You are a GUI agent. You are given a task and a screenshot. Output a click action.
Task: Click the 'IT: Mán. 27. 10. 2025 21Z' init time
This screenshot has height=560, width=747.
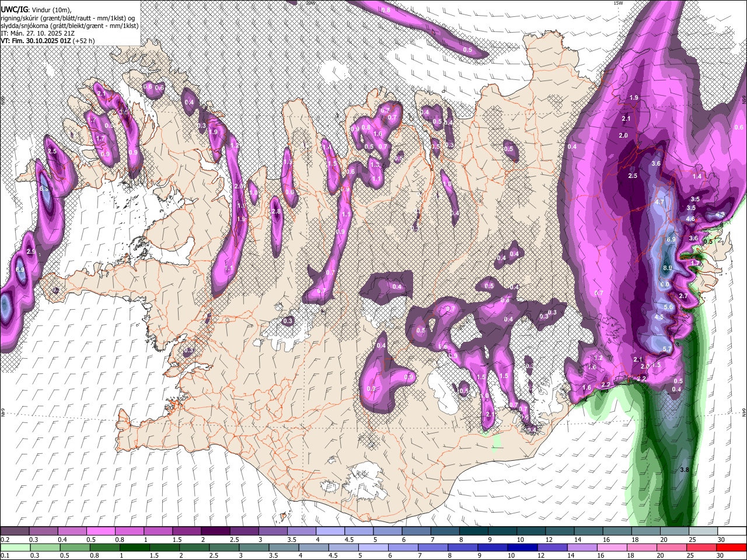pos(37,33)
